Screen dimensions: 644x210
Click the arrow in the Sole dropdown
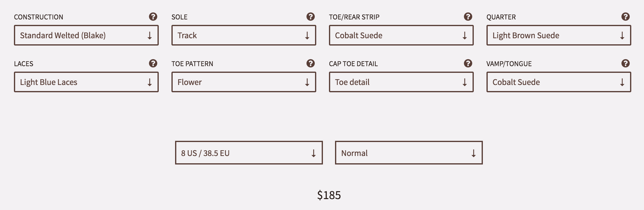tap(307, 36)
